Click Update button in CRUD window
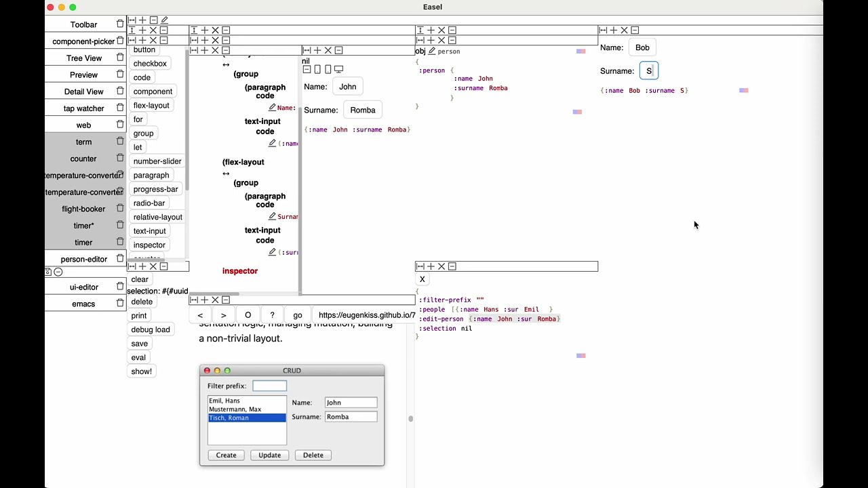The image size is (868, 488). point(269,455)
